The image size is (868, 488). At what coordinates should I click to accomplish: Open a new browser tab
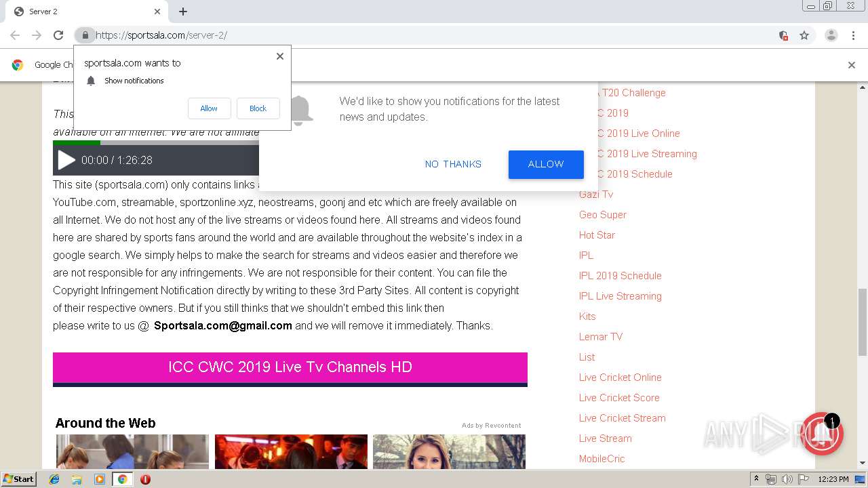pyautogui.click(x=183, y=12)
